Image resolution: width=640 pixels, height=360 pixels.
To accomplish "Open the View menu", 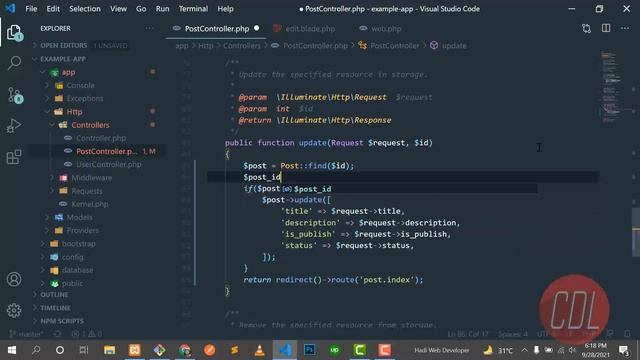I will point(118,9).
